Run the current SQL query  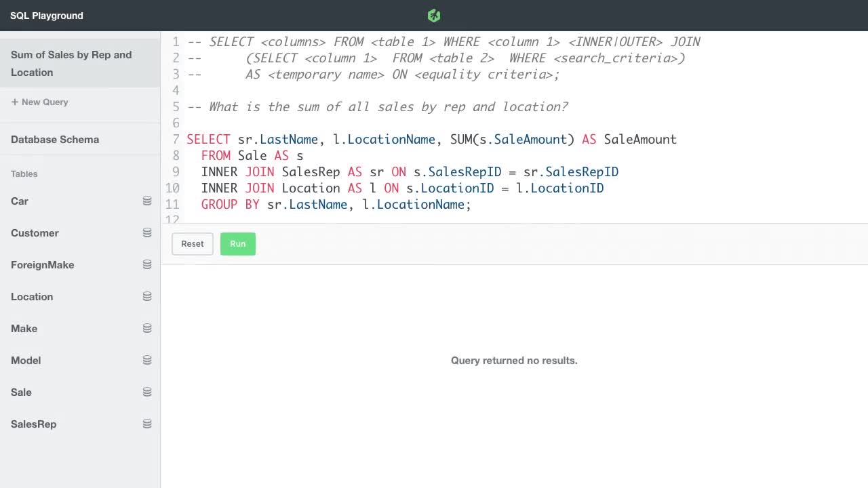[x=237, y=243]
